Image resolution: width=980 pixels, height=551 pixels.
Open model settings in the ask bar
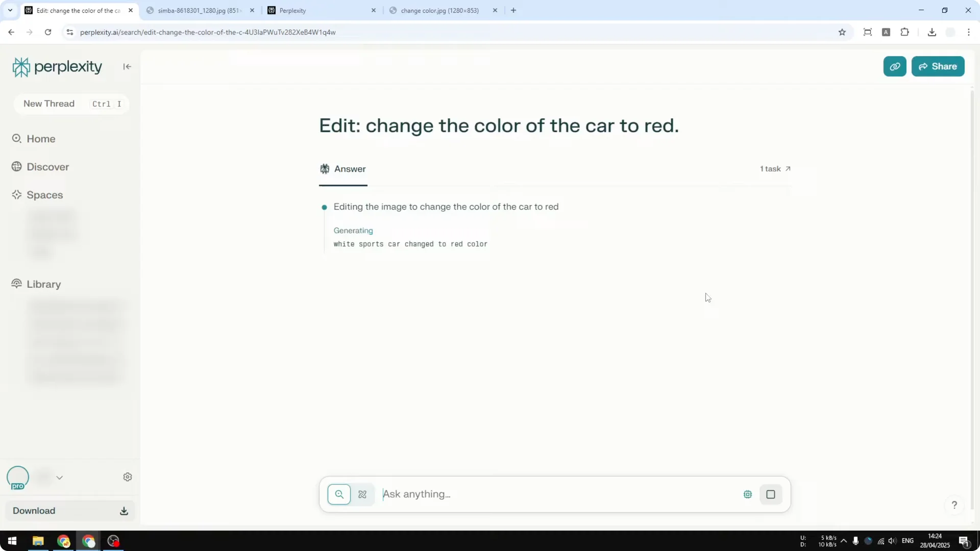[x=747, y=494]
